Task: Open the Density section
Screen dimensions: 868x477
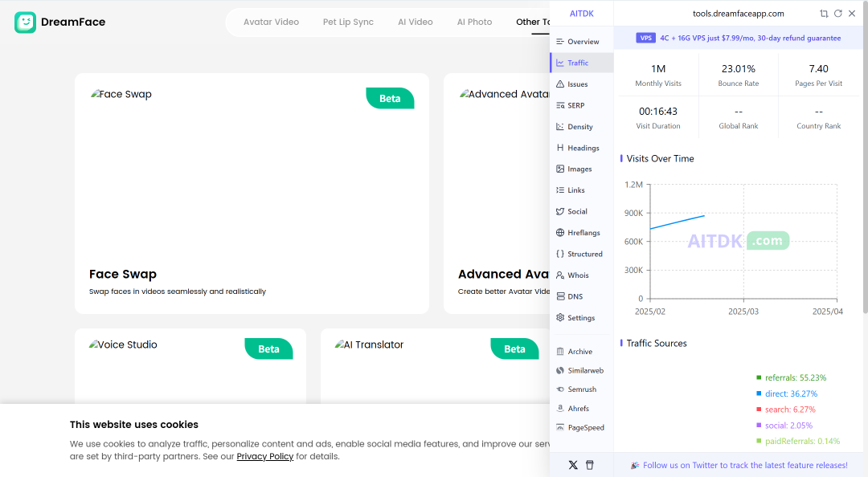Action: pos(582,127)
